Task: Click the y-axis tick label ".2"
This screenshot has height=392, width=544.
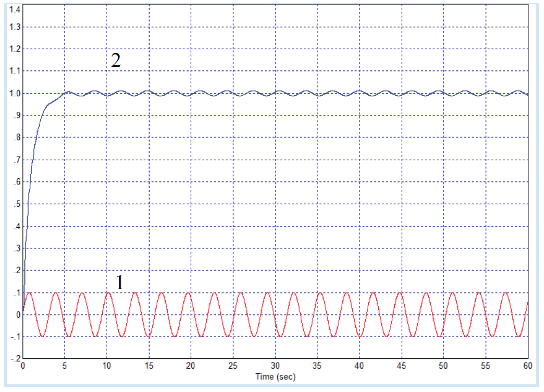Action: coord(17,271)
